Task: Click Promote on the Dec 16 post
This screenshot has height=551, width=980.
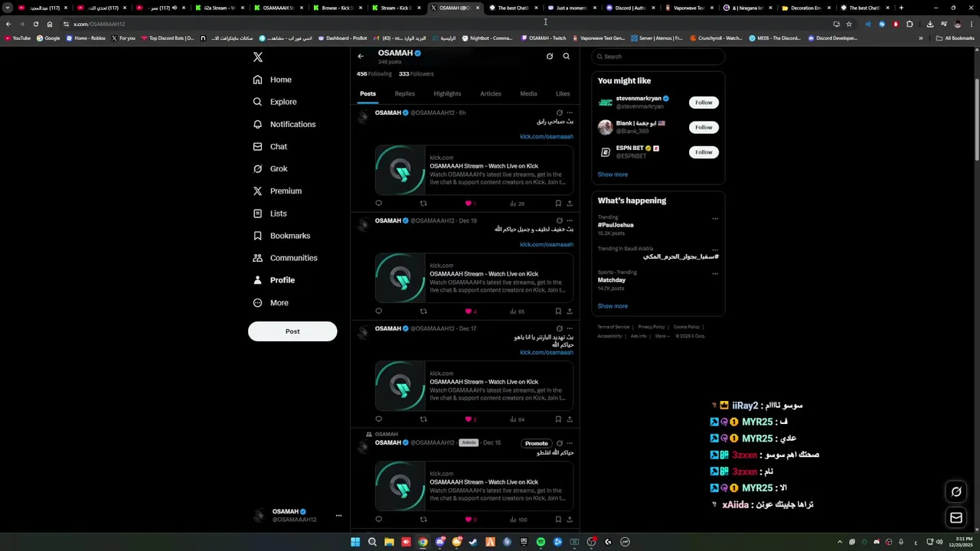Action: 537,443
